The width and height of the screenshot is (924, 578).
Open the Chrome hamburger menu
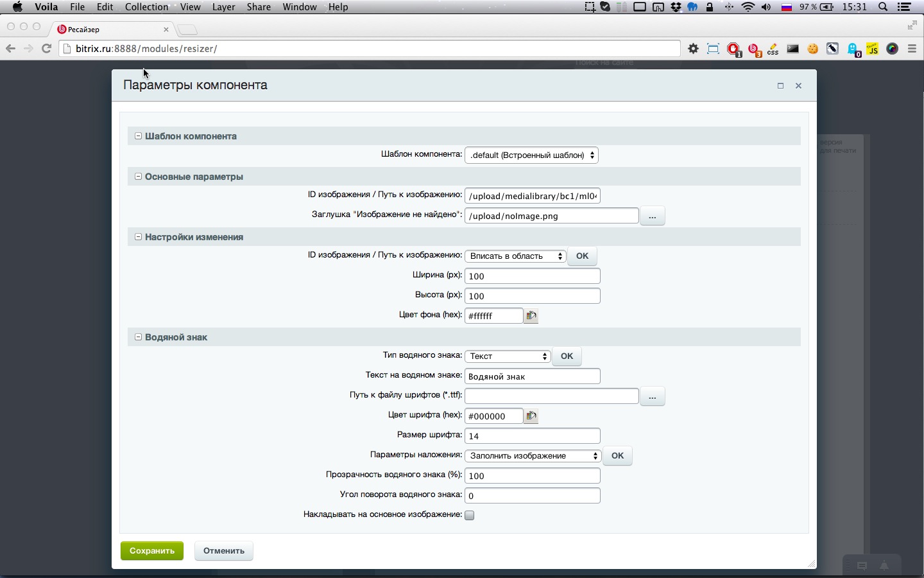[x=912, y=49]
